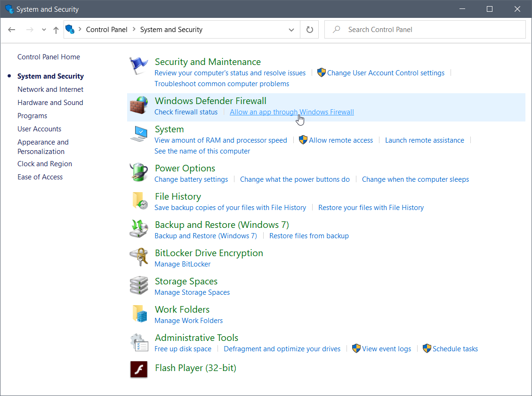This screenshot has width=532, height=396.
Task: Click the shield icon next to Allow remote access
Action: click(x=303, y=140)
